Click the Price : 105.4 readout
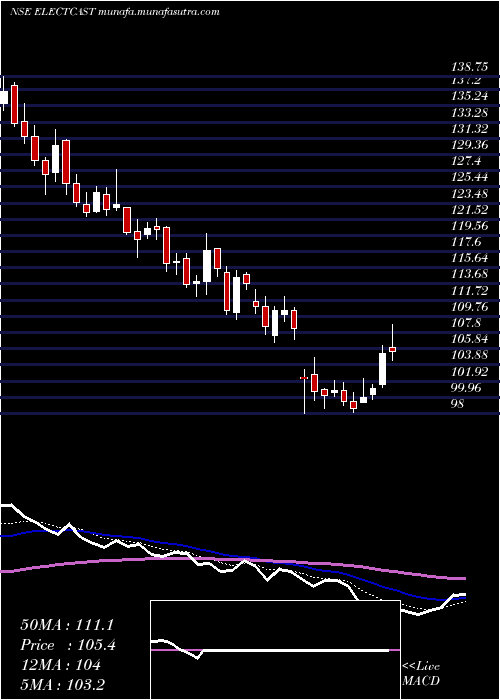Screen dimensions: 500x700 [x=68, y=645]
